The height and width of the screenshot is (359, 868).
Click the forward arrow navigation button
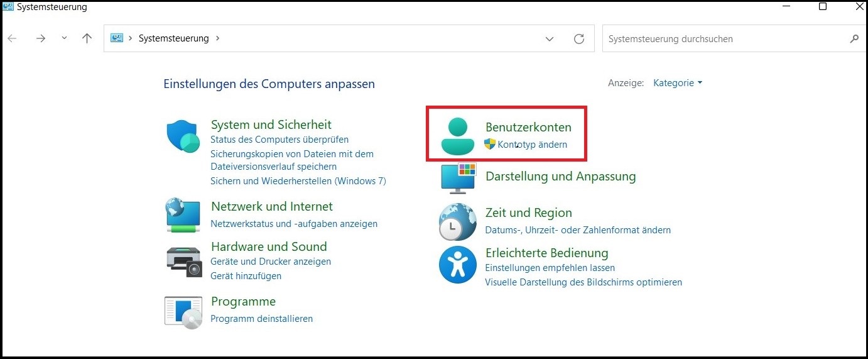41,38
